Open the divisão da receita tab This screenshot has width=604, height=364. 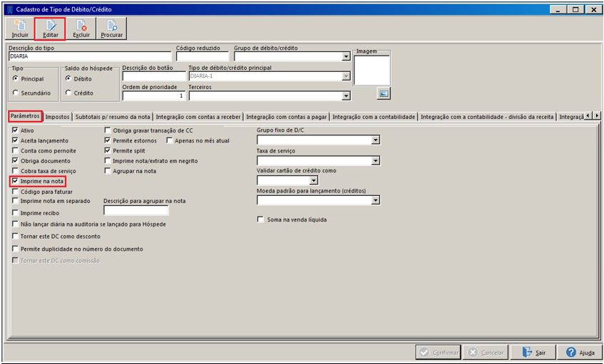(487, 117)
